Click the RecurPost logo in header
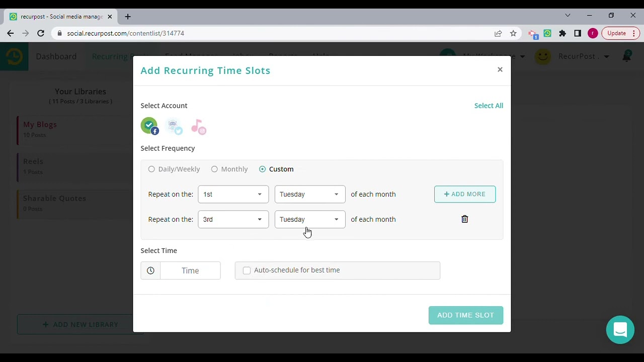 click(x=14, y=56)
